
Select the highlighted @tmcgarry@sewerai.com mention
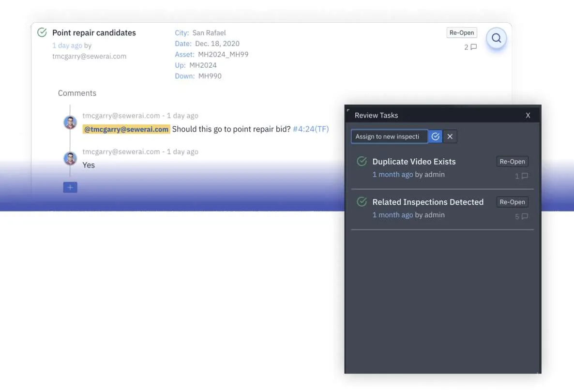click(126, 129)
